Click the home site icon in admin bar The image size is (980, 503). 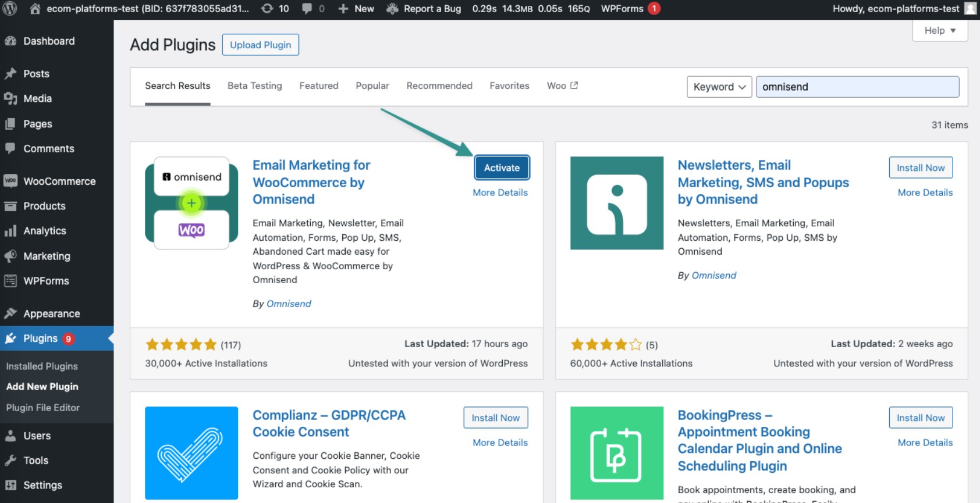pyautogui.click(x=35, y=9)
